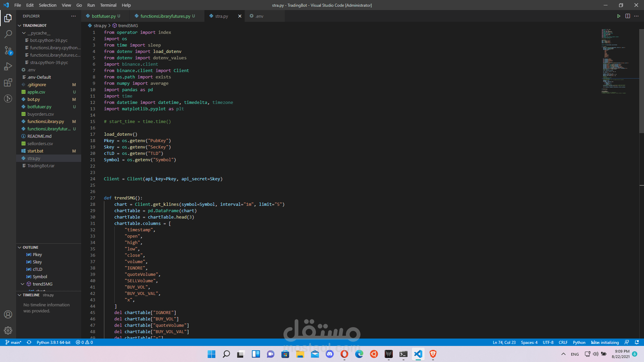Collapse the OUTLINE section
Image resolution: width=644 pixels, height=362 pixels.
click(19, 247)
